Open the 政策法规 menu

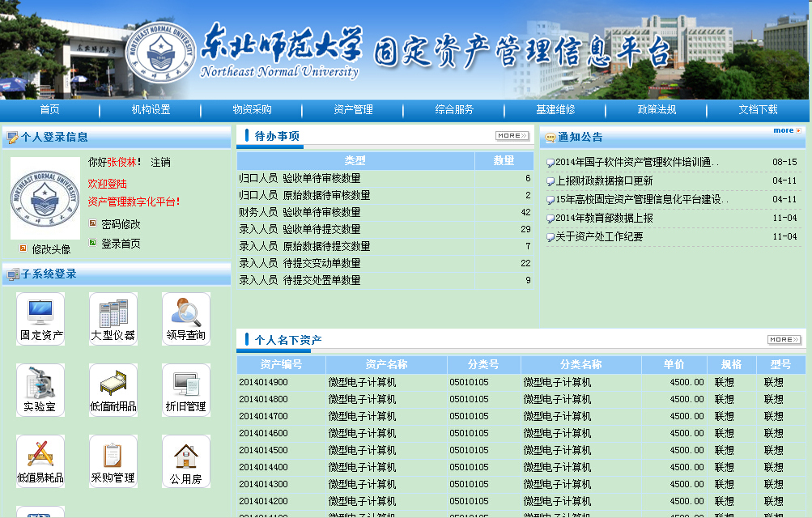[x=657, y=110]
